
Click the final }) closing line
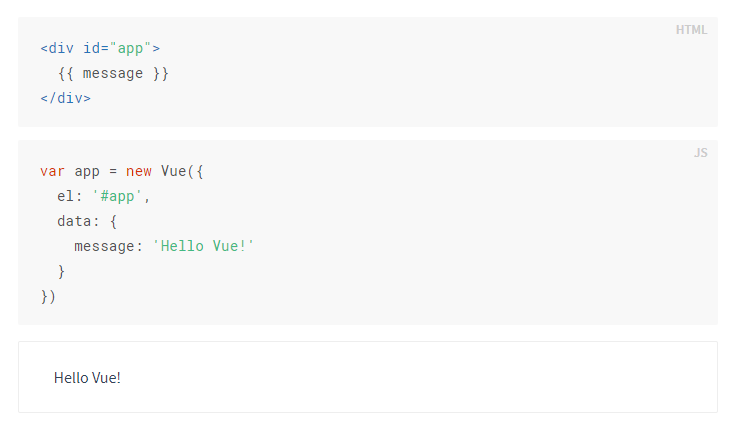[x=48, y=296]
